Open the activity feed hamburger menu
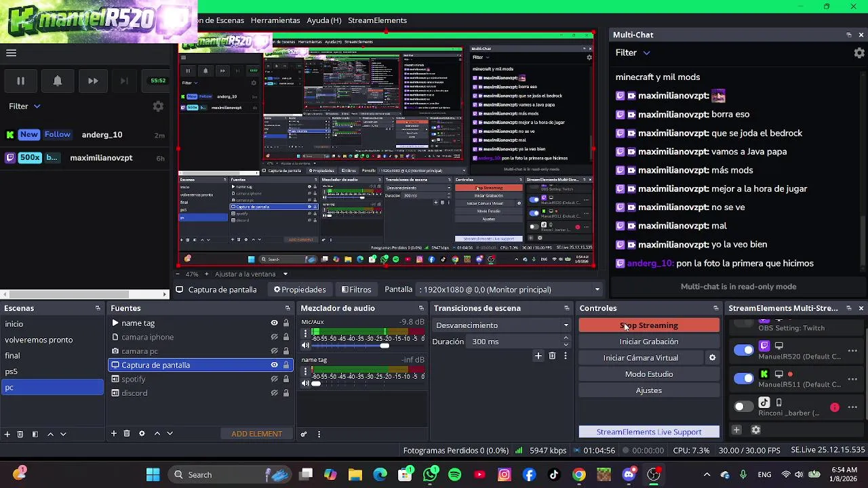 tap(11, 53)
